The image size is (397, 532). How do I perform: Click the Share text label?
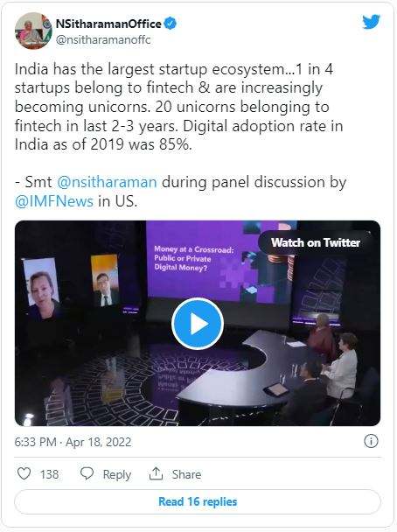[186, 474]
